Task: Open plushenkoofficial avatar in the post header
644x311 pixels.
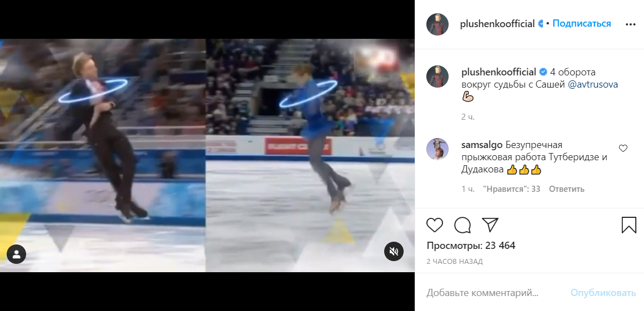Action: pos(437,24)
